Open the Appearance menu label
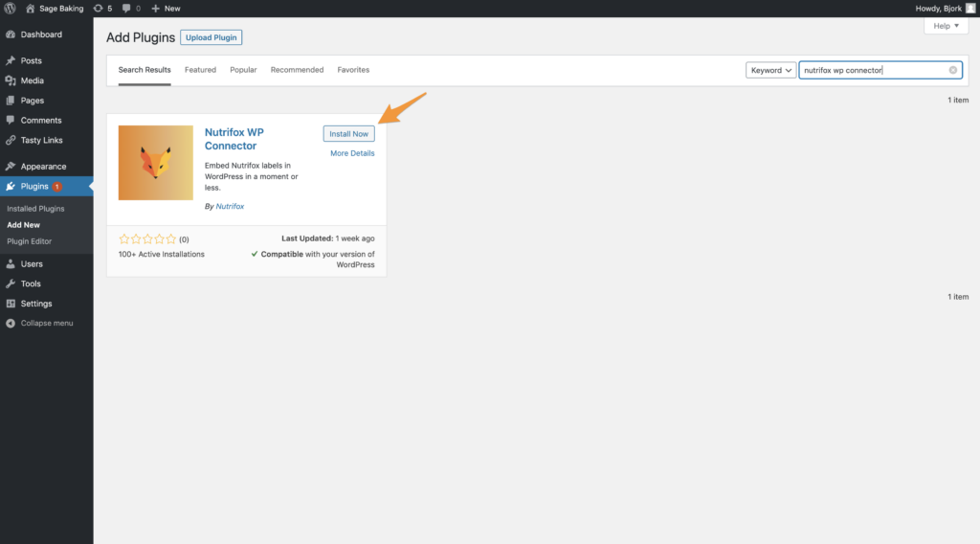This screenshot has height=544, width=980. [43, 167]
